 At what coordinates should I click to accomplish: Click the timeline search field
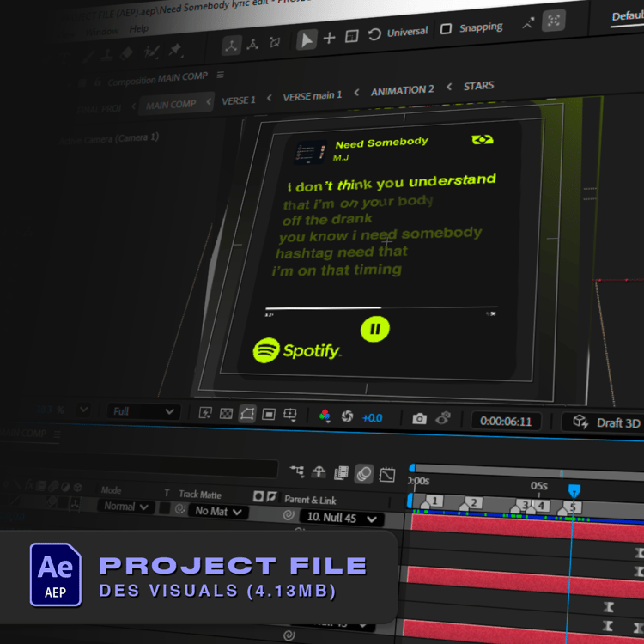click(140, 467)
